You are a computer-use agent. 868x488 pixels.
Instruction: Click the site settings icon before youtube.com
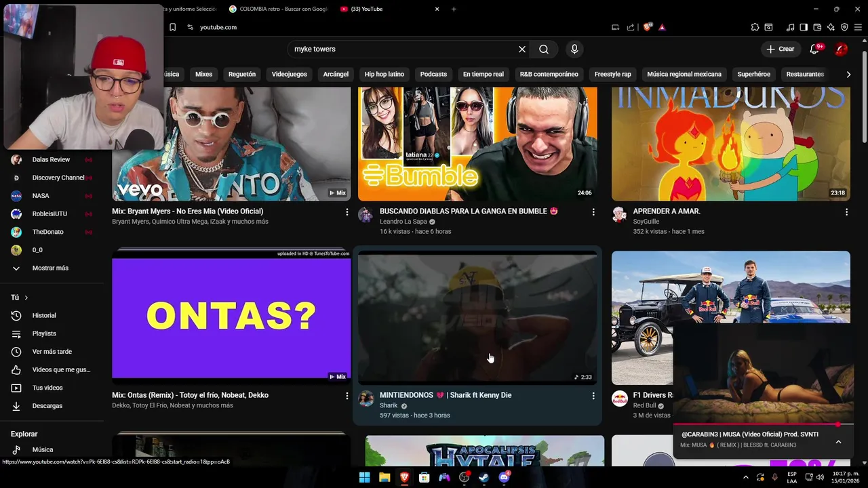pos(190,27)
